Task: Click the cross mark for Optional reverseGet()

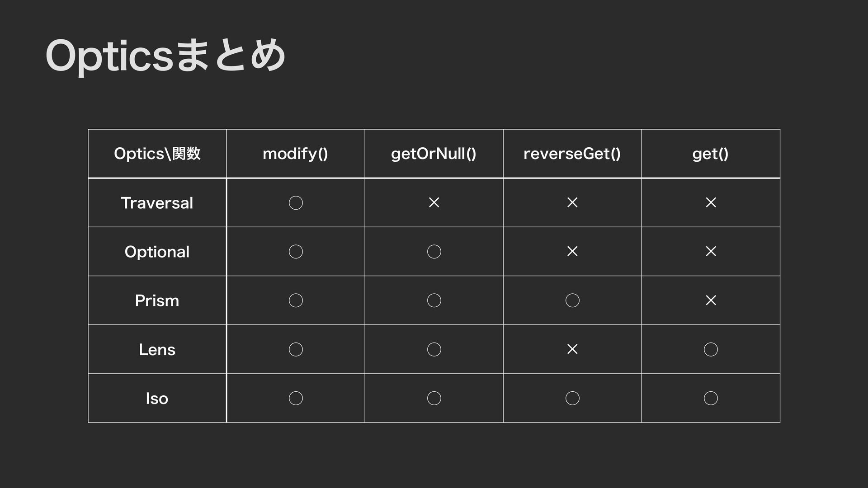Action: tap(572, 252)
